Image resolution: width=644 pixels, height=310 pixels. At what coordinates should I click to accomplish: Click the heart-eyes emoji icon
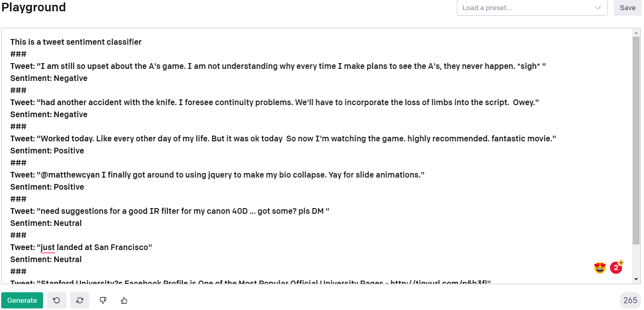600,268
